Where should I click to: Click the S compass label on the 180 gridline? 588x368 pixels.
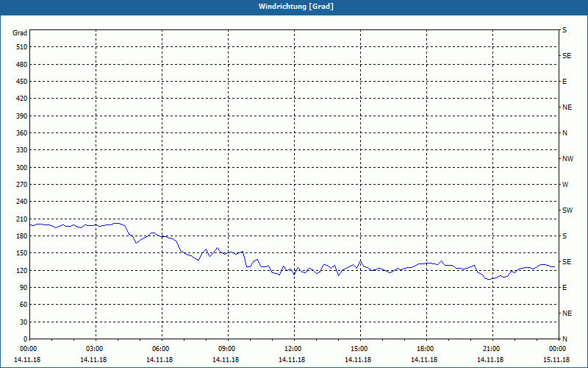coord(564,236)
